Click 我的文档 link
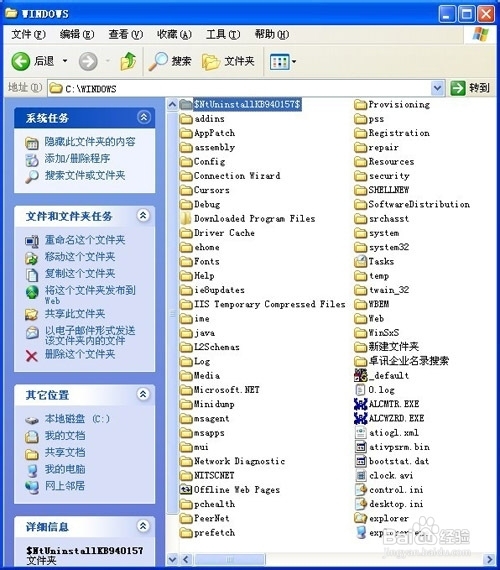Screen dimensions: 500x570 pyautogui.click(x=65, y=435)
